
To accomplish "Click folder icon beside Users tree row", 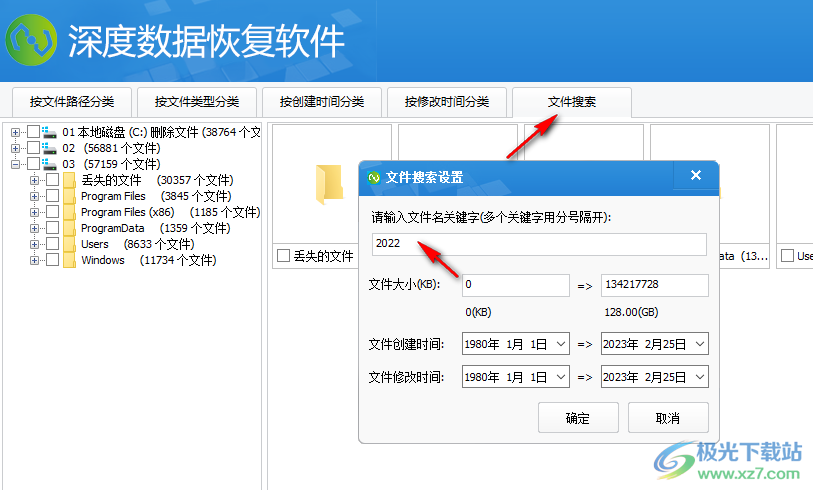I will 69,244.
